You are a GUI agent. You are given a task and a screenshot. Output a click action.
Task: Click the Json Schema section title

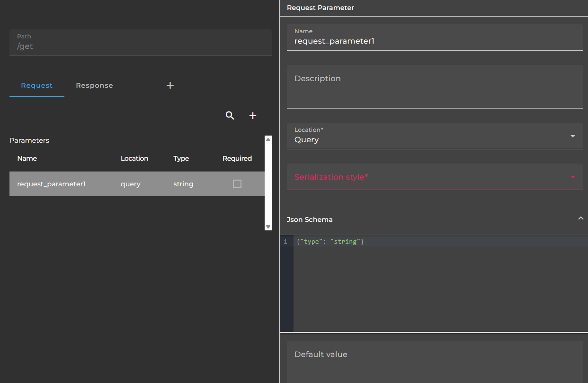(x=310, y=219)
